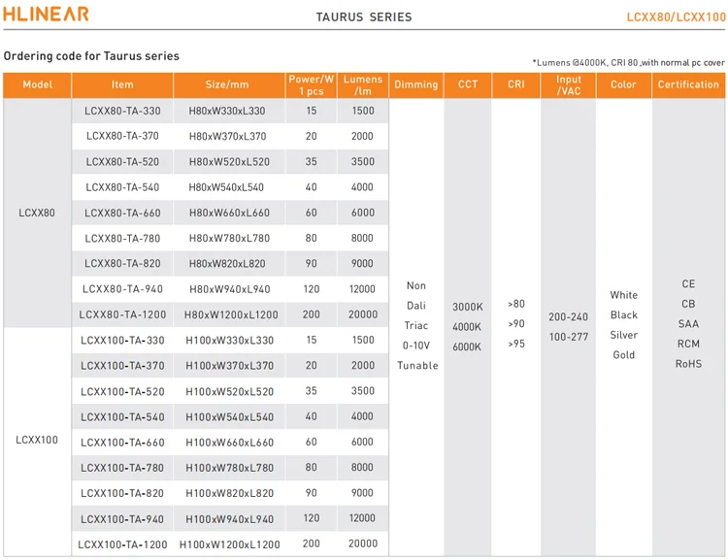Select size 'H80xW330xL330'
Viewport: 728px width, 560px height.
click(227, 111)
